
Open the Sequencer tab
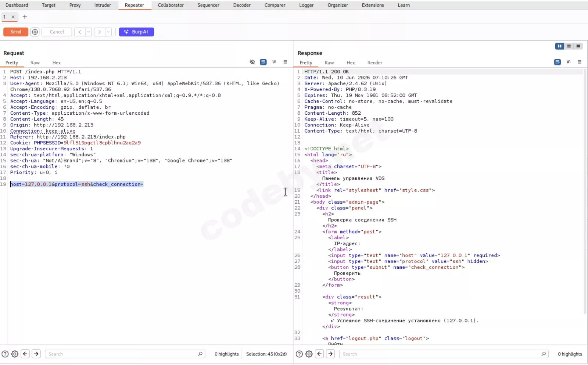pyautogui.click(x=208, y=5)
